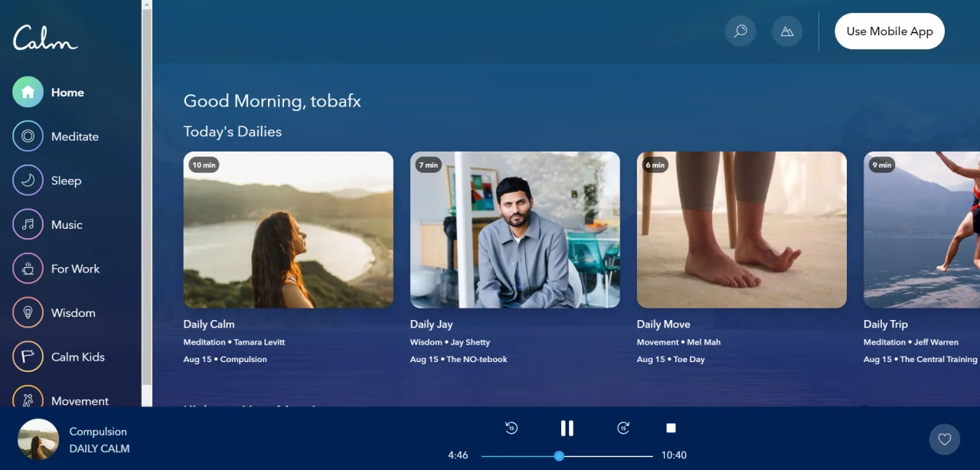
Task: Click the now-playing album thumbnail
Action: coord(38,439)
